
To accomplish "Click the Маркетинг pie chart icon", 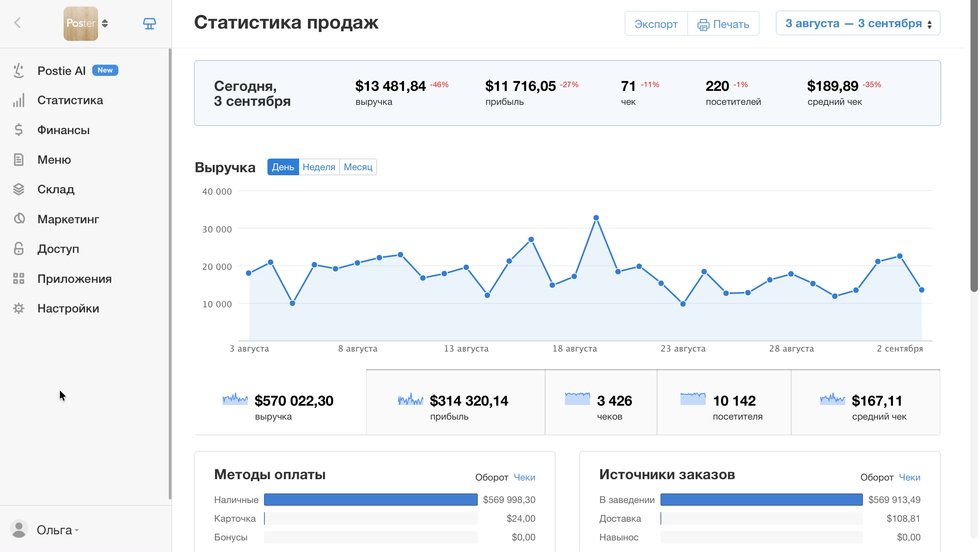I will [x=19, y=219].
